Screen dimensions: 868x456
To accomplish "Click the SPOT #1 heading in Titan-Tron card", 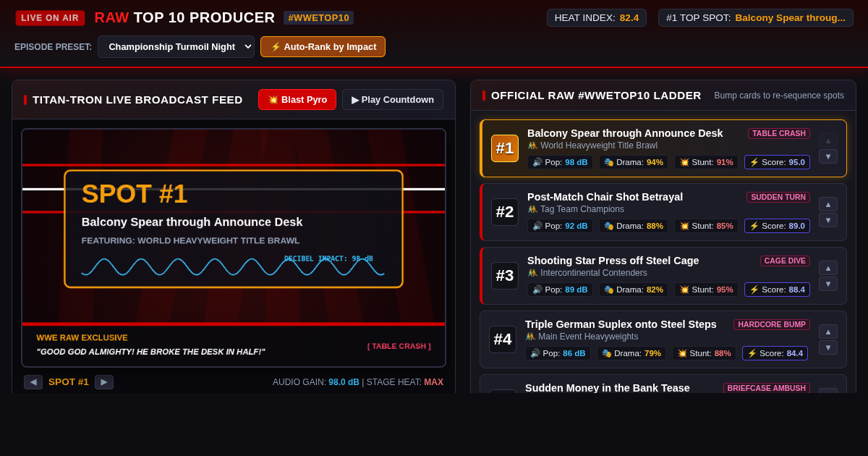I will (x=135, y=194).
